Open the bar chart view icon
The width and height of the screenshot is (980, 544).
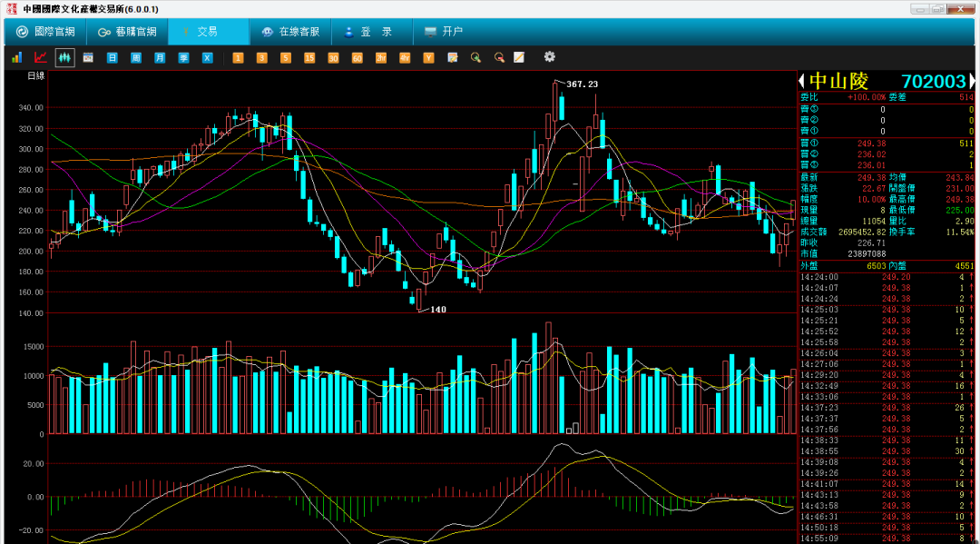point(17,57)
